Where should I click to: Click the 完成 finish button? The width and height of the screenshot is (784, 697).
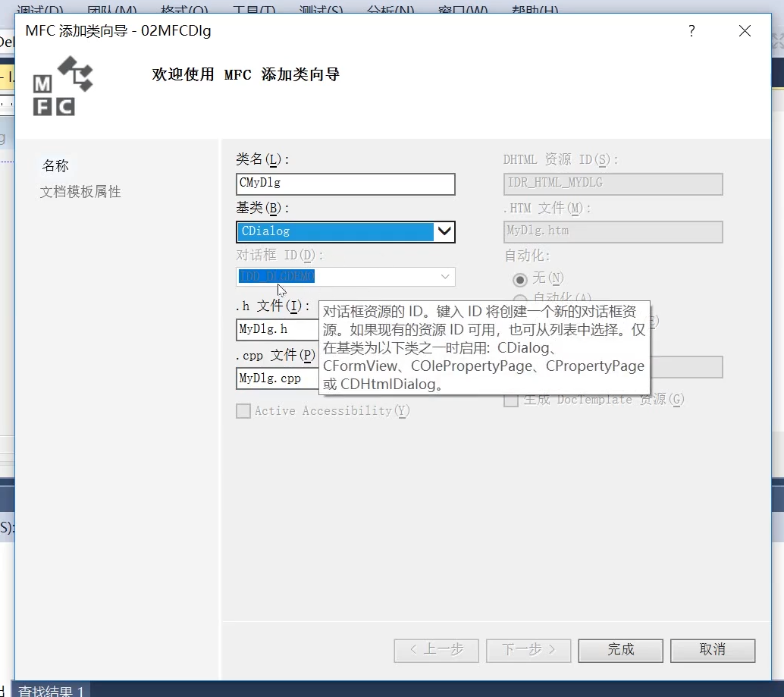620,651
